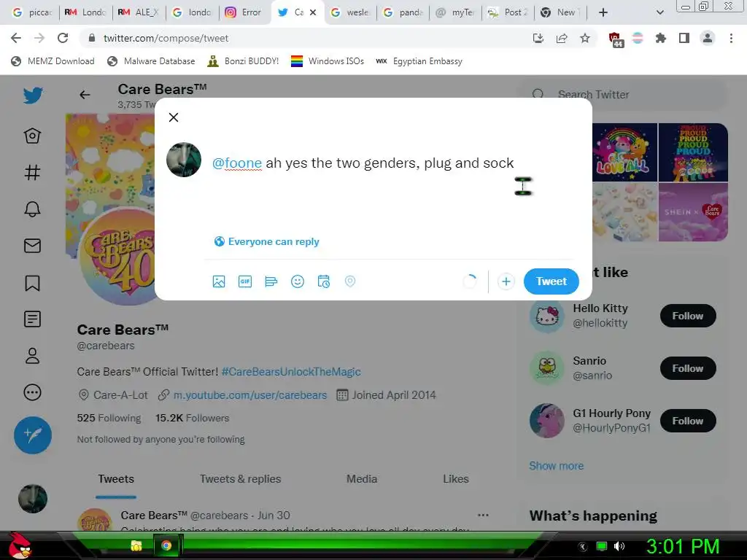Open more options on Care Bears tweet
This screenshot has height=560, width=747.
click(483, 515)
